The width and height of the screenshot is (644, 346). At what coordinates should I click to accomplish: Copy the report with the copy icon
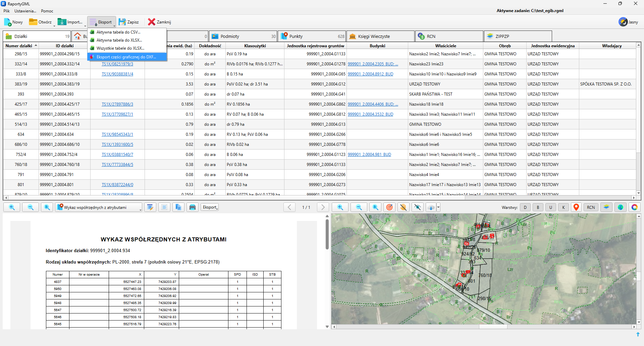point(178,207)
